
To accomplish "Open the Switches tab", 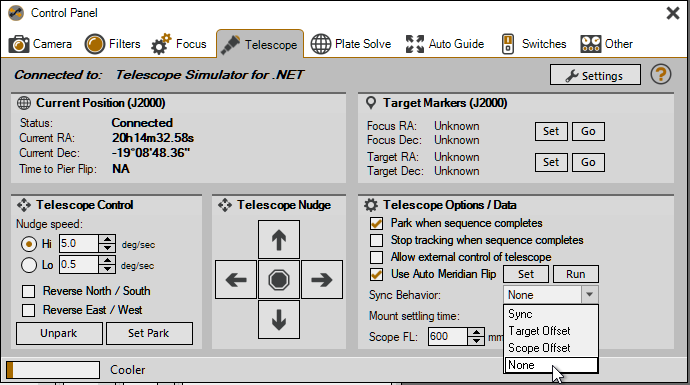I will (x=534, y=44).
